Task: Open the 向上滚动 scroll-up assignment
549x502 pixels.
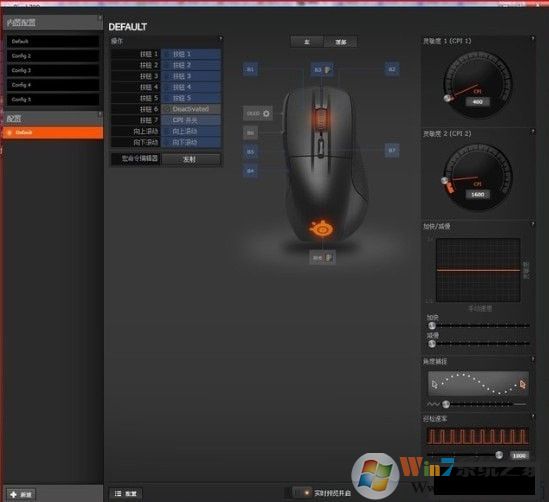Action: coord(191,131)
